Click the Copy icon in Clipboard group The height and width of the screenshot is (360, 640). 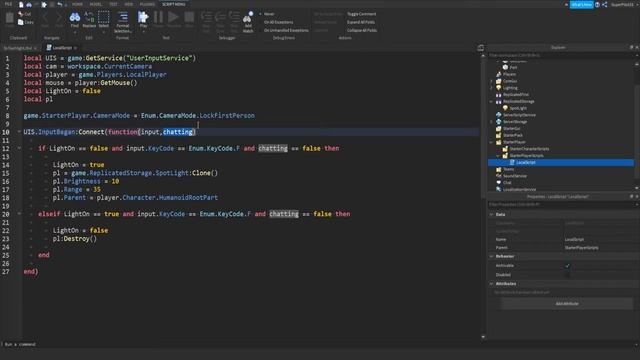[21, 22]
